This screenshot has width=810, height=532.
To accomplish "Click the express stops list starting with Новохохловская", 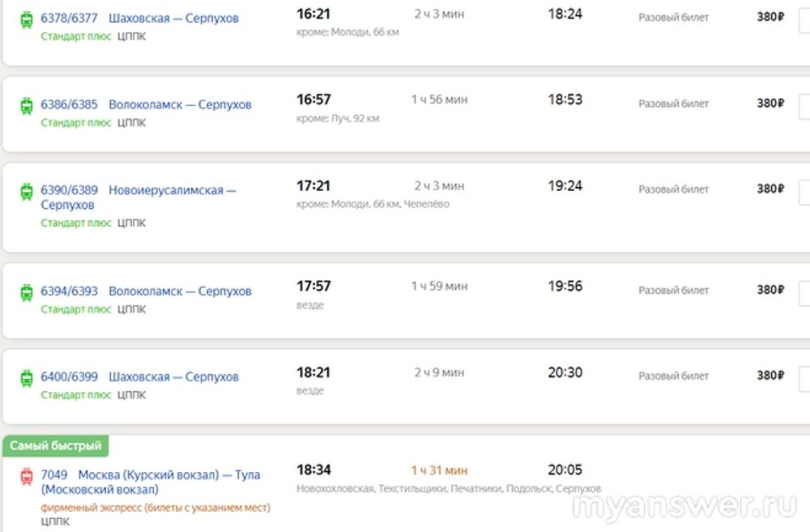I will (x=449, y=489).
